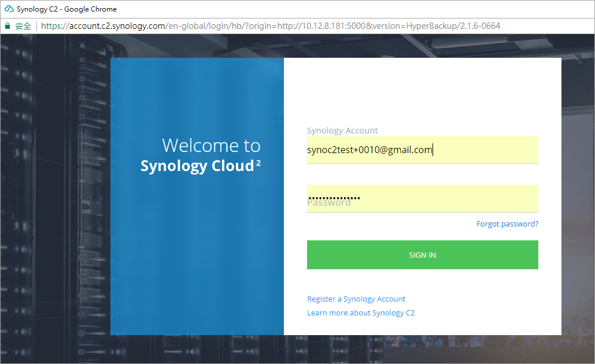Select the Password input field
Viewport: 595px width, 364px height.
tap(423, 198)
